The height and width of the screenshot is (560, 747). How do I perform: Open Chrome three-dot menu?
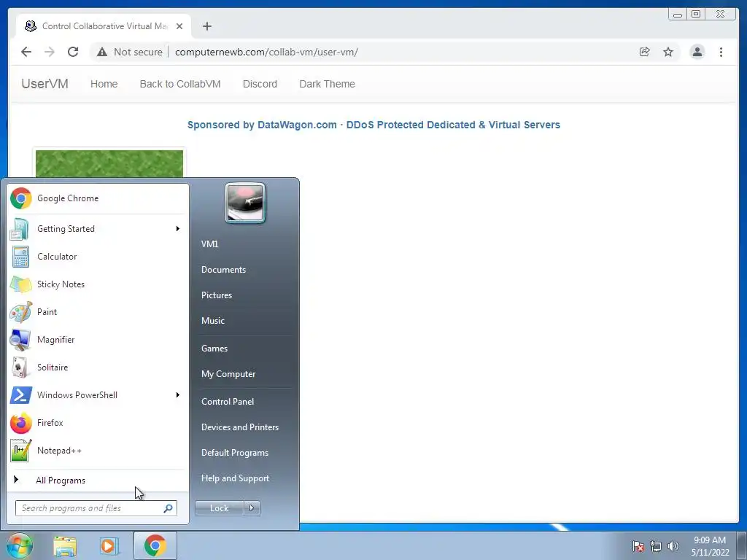[x=721, y=52]
